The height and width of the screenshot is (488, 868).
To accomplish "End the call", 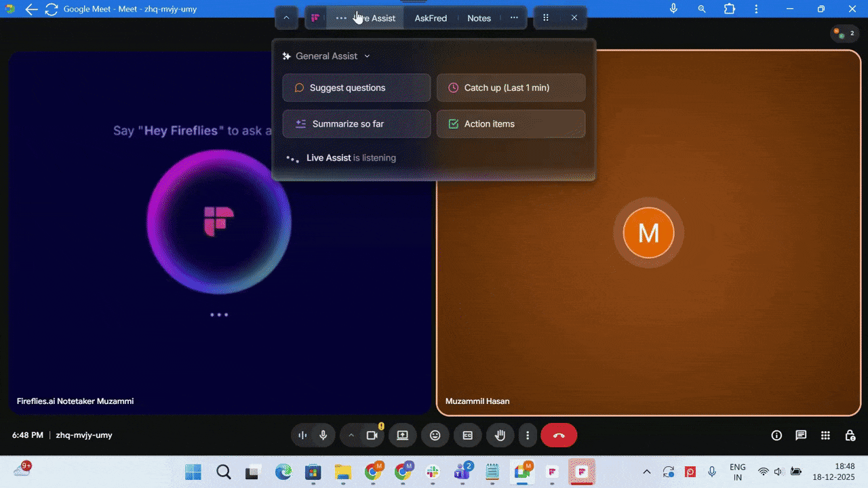I will [559, 435].
